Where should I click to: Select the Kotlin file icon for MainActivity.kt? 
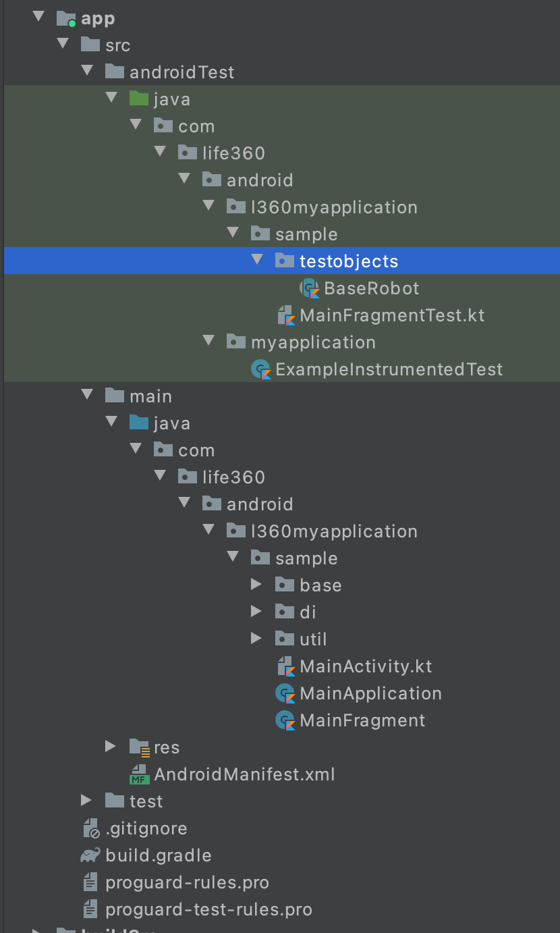pos(287,666)
